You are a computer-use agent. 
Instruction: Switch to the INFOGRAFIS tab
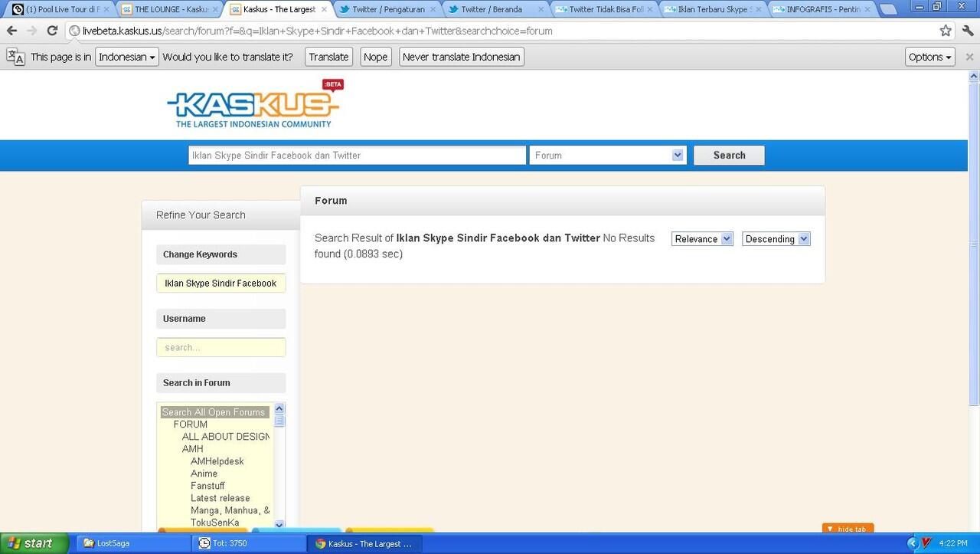[x=822, y=9]
